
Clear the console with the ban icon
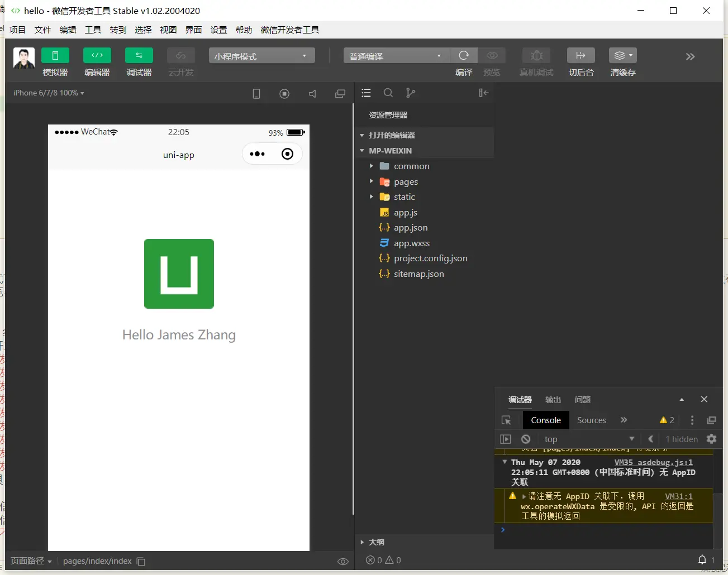point(526,439)
